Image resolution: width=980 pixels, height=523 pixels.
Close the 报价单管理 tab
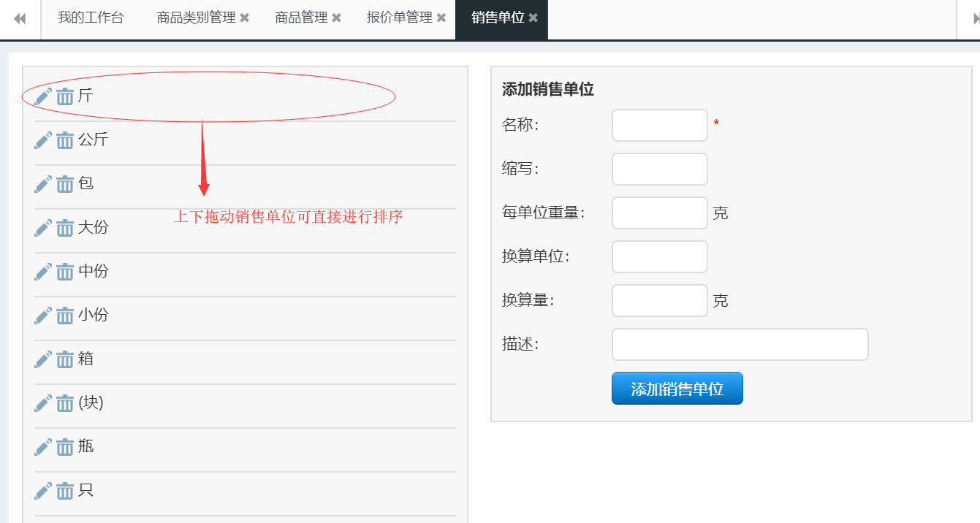(x=441, y=18)
